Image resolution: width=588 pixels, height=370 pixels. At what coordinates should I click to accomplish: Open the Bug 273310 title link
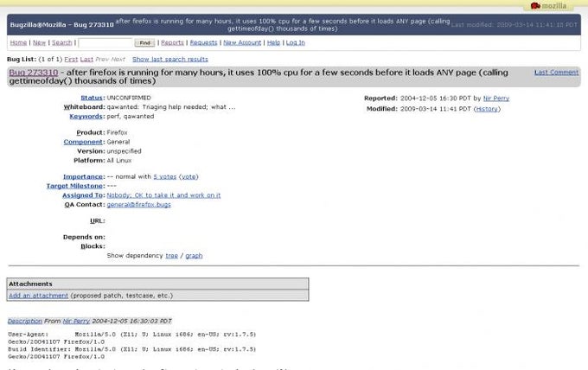pyautogui.click(x=34, y=73)
